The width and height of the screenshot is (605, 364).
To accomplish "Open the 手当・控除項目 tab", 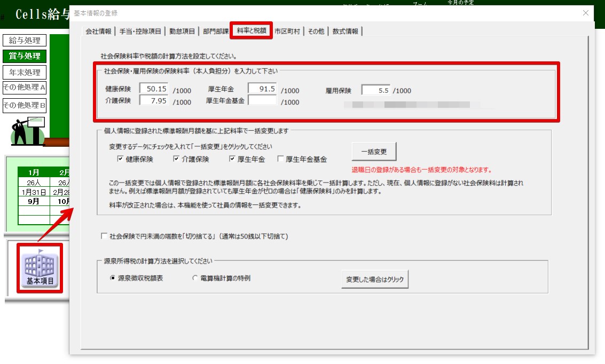I will pyautogui.click(x=140, y=31).
